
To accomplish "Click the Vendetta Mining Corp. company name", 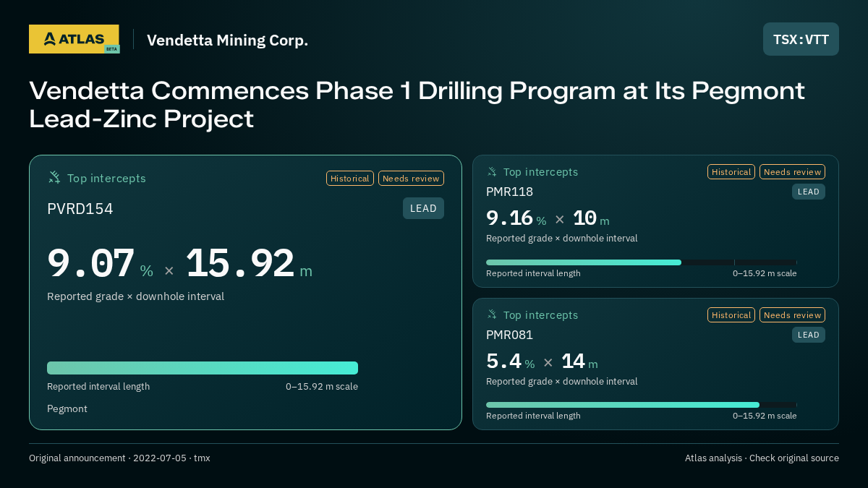I will [227, 40].
